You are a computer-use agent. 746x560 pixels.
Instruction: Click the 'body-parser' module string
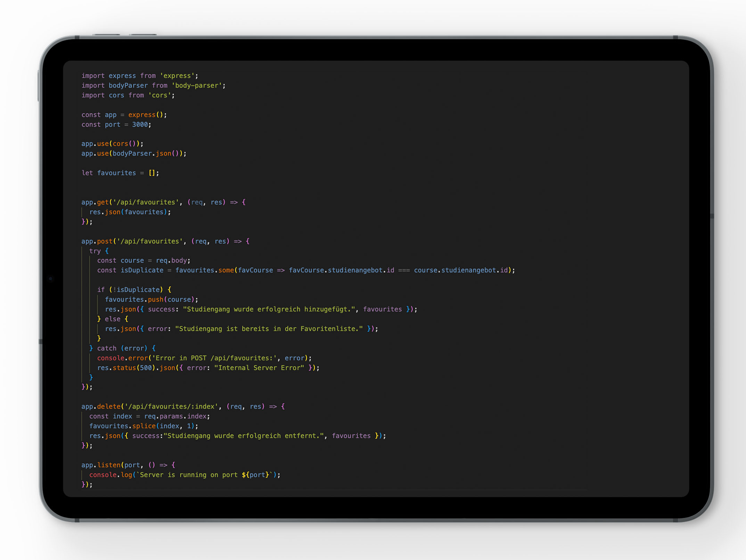[197, 86]
